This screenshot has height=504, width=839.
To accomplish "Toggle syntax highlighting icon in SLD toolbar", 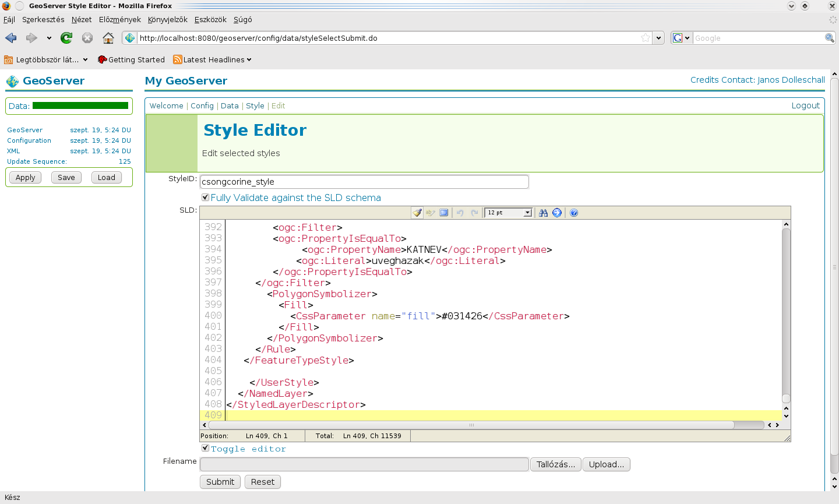I will click(x=431, y=213).
